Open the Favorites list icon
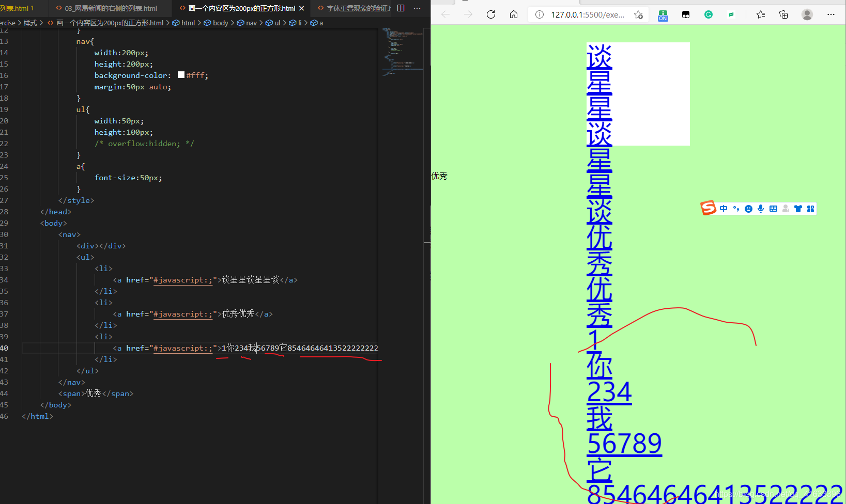 761,14
